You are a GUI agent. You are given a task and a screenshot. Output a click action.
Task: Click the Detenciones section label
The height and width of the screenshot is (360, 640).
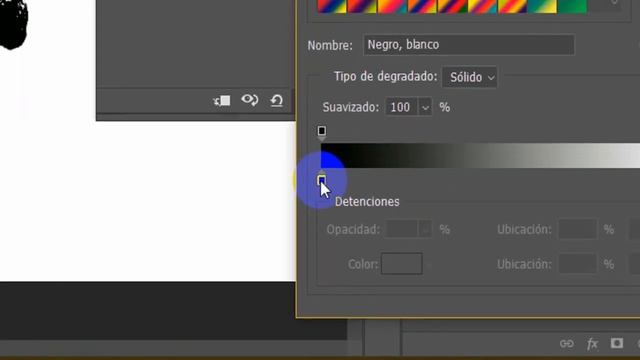pyautogui.click(x=367, y=202)
